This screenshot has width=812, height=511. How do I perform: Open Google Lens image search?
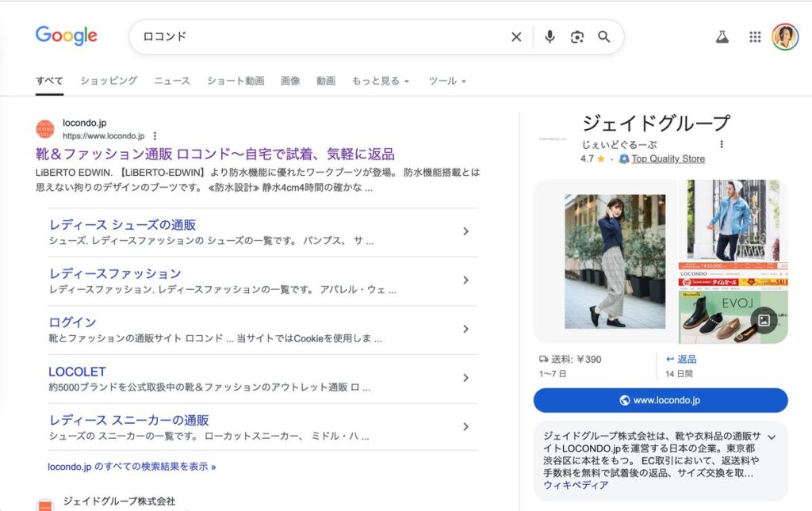point(577,36)
